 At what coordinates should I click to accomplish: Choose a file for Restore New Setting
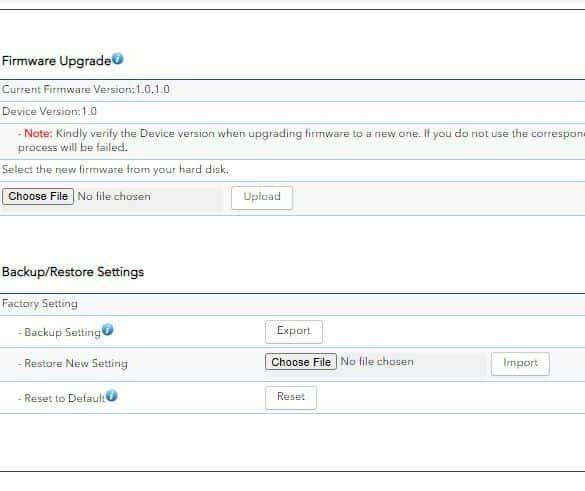[301, 362]
